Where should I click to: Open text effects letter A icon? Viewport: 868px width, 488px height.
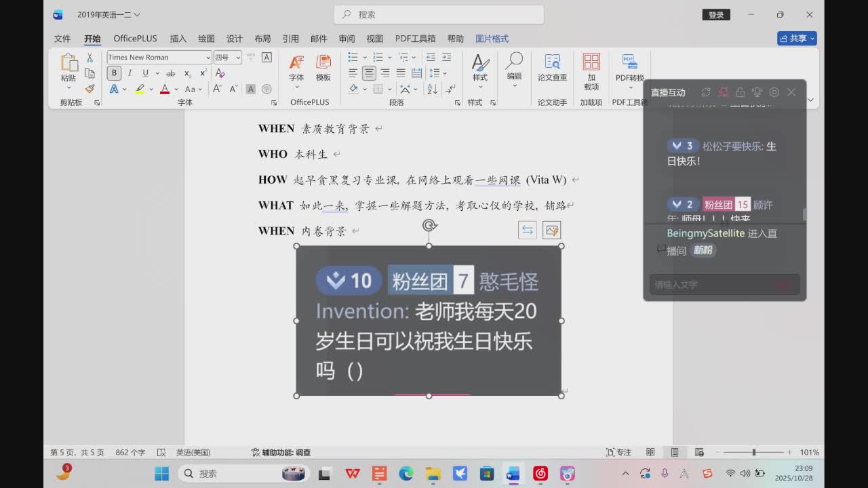[x=114, y=89]
